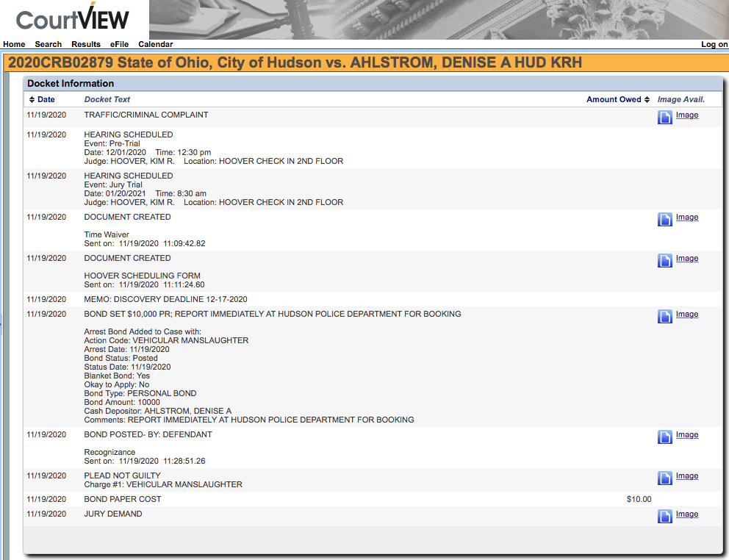Image resolution: width=729 pixels, height=560 pixels.
Task: Click HOOVER SCHEDULING FORM text
Action: 143,276
